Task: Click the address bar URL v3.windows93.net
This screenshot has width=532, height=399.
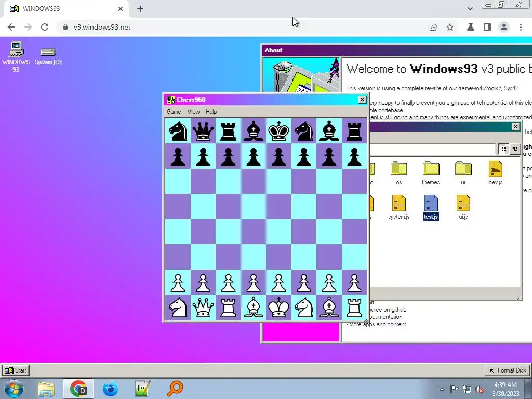Action: tap(102, 27)
